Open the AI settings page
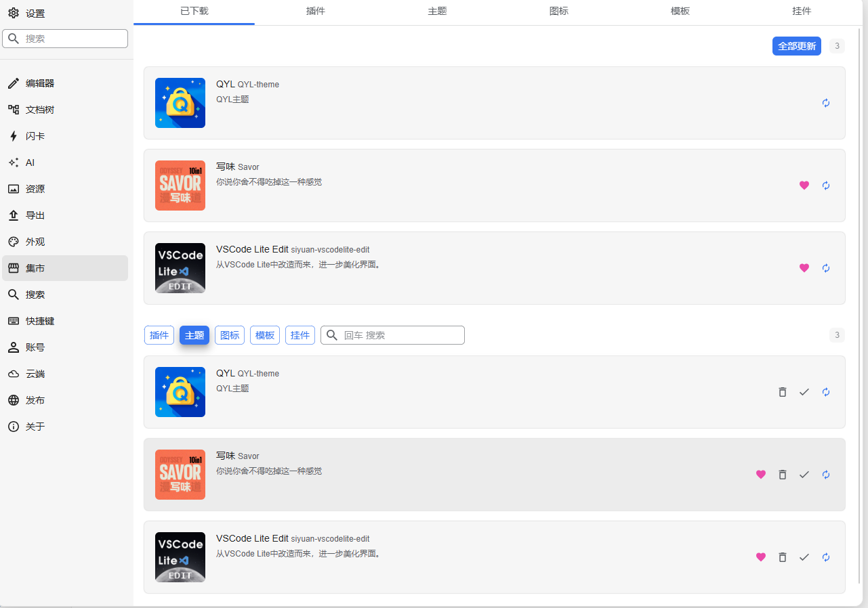 65,162
